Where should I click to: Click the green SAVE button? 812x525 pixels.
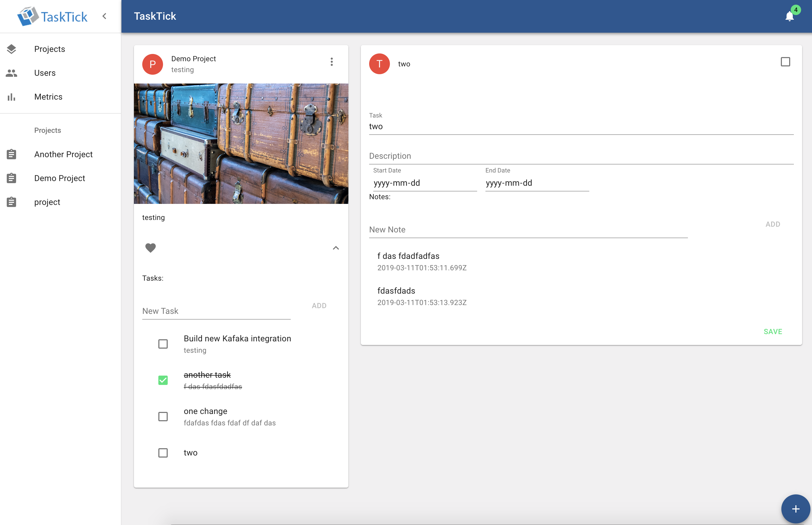click(x=773, y=331)
